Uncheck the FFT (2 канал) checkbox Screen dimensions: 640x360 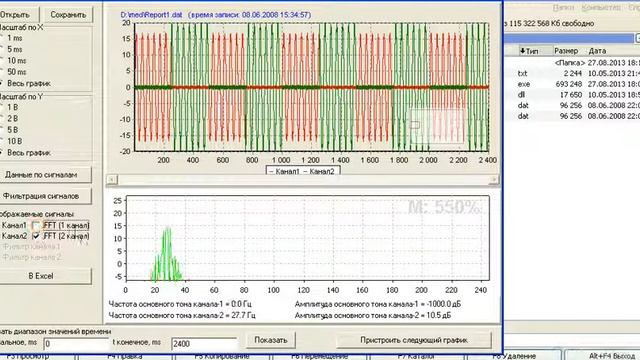click(36, 236)
